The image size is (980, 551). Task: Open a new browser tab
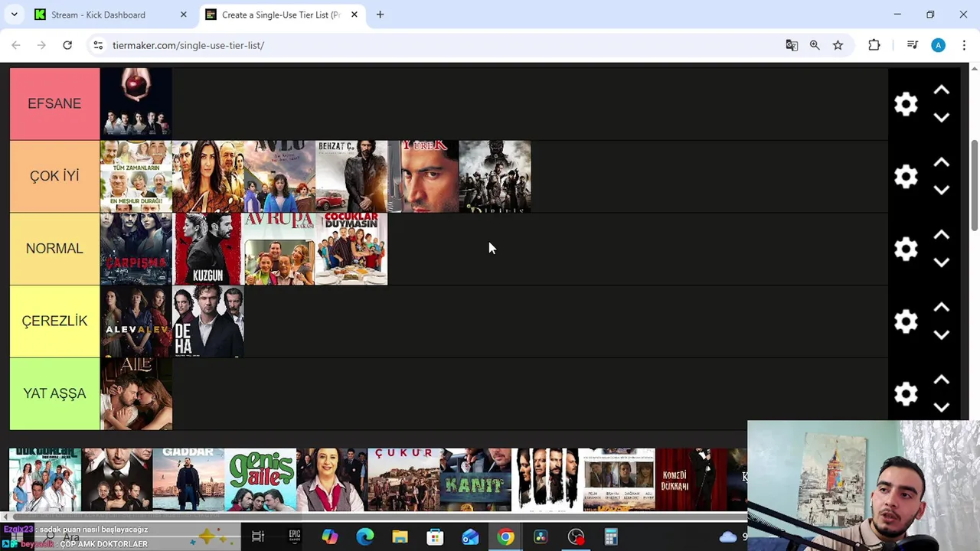380,15
